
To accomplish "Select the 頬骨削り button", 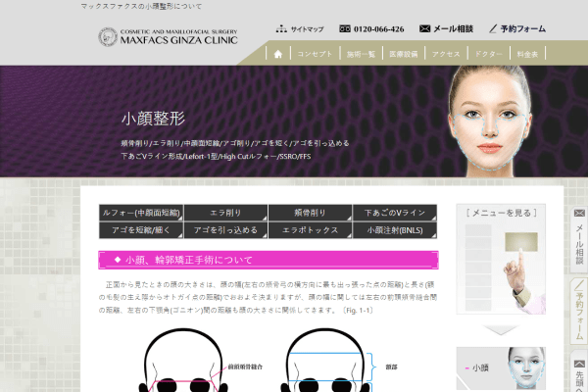I will click(310, 213).
